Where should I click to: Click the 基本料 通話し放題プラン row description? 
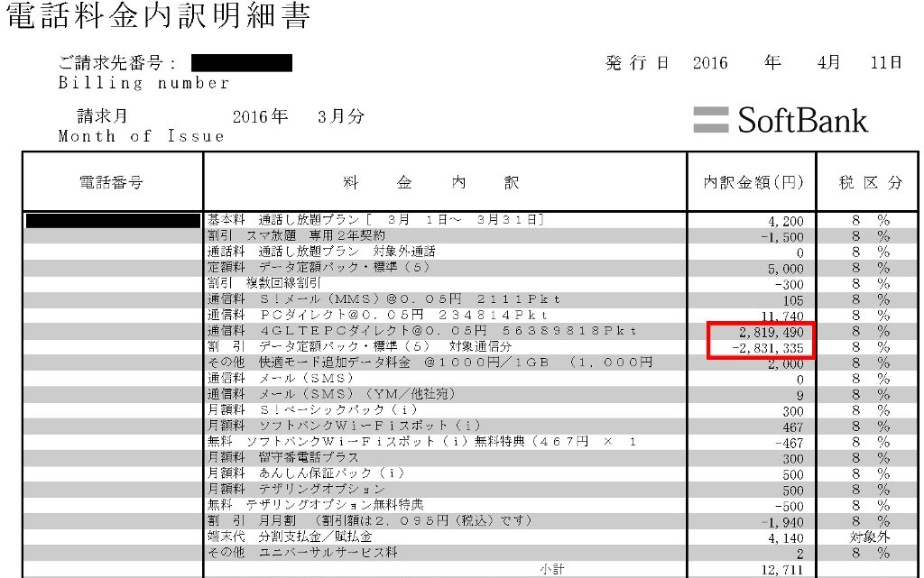[374, 219]
